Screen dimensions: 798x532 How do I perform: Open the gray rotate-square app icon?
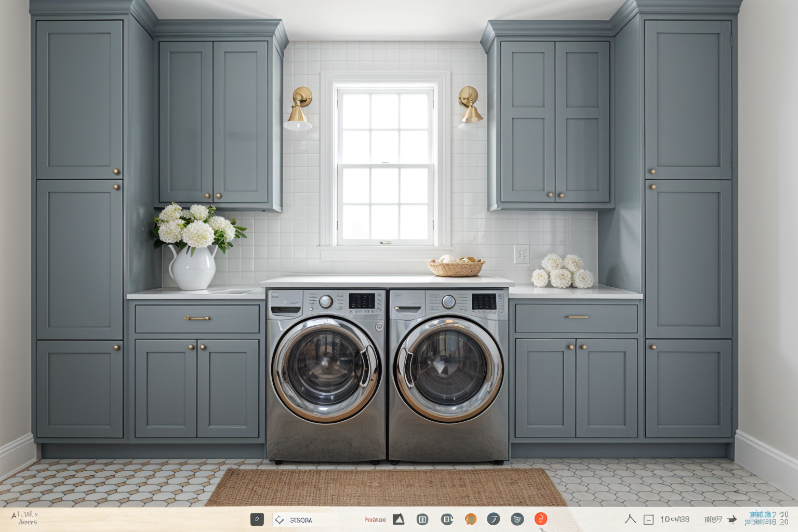[447, 519]
